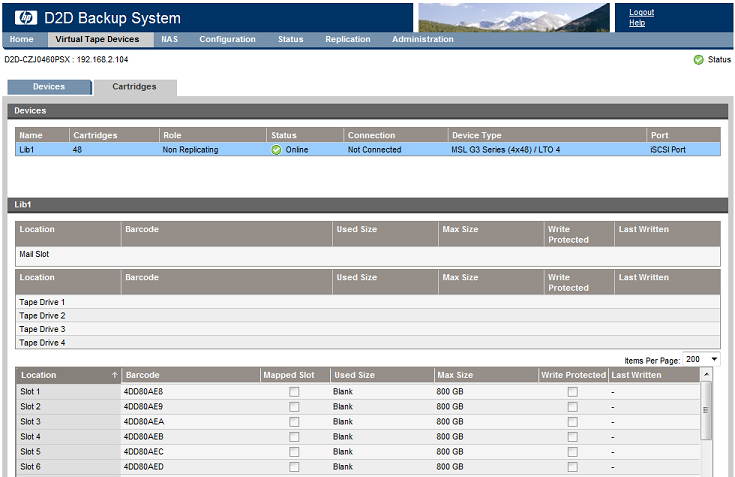
Task: Select the Tape Drive 2 row
Action: (368, 316)
